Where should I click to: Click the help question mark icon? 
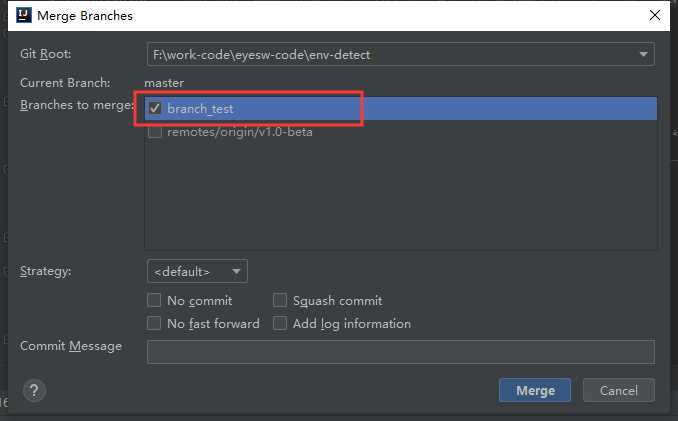(x=35, y=390)
